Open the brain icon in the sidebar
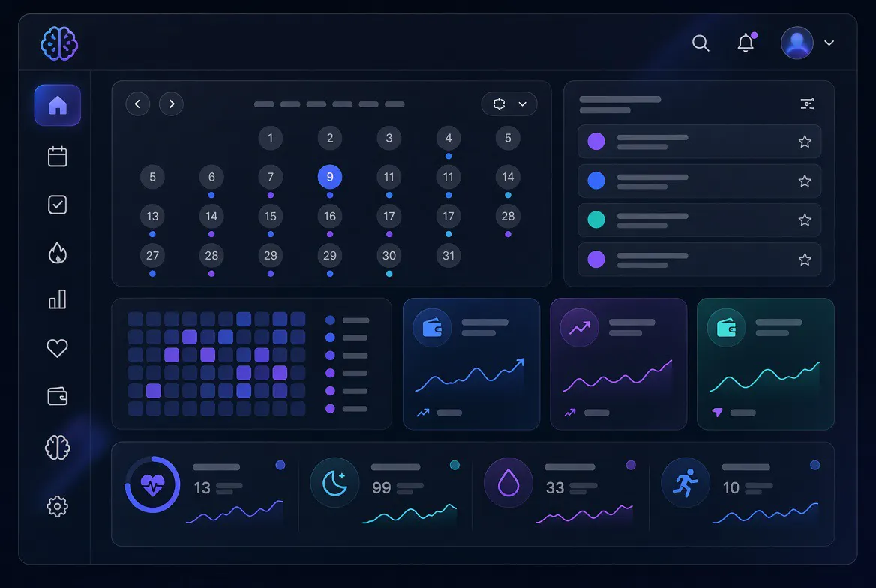Screen dimensions: 876x588 point(58,447)
